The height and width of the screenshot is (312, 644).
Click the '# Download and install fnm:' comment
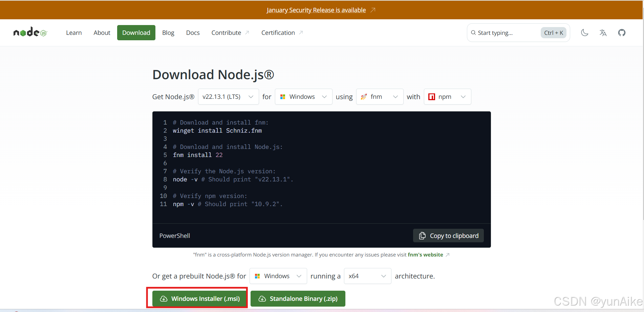coord(221,122)
